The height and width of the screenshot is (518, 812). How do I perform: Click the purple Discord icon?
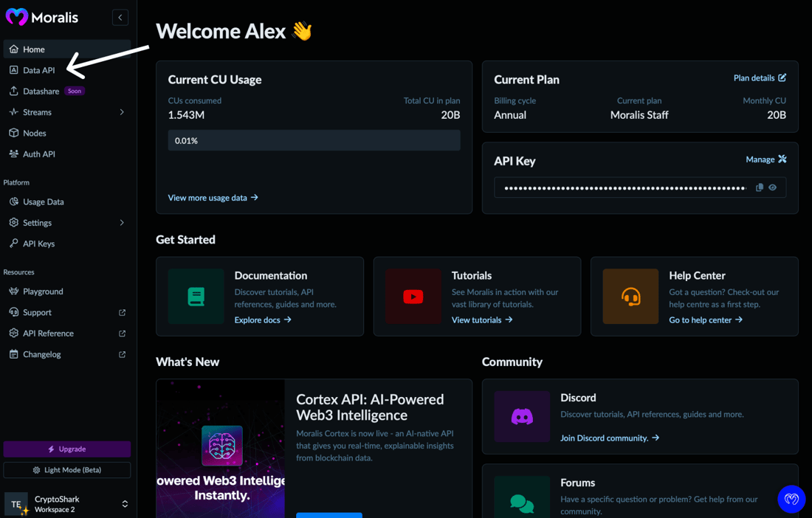click(x=522, y=417)
